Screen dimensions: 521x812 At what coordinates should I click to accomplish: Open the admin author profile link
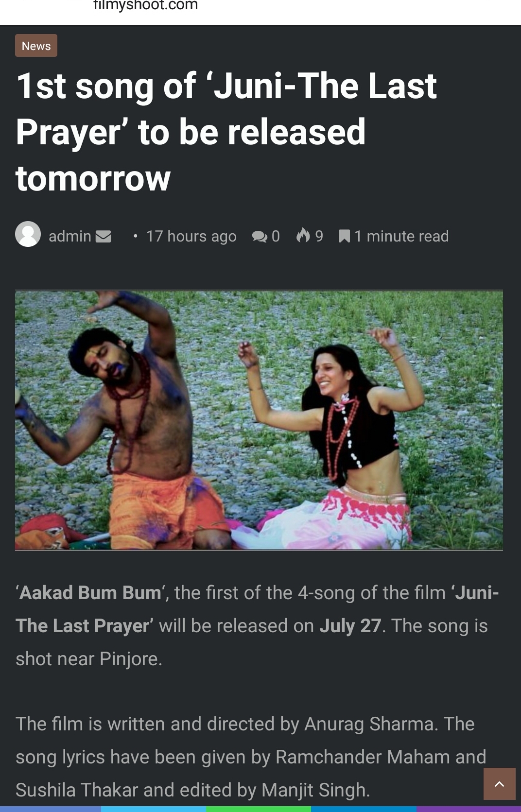point(70,236)
